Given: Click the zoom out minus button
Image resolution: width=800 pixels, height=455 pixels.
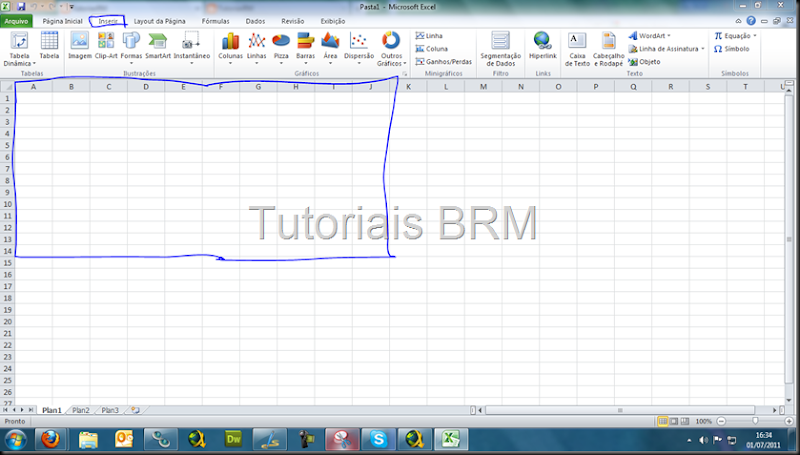Looking at the screenshot, I should pos(721,421).
